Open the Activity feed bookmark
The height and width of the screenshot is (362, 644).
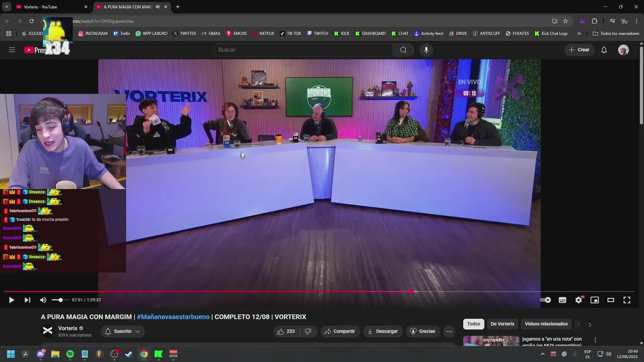pyautogui.click(x=429, y=34)
